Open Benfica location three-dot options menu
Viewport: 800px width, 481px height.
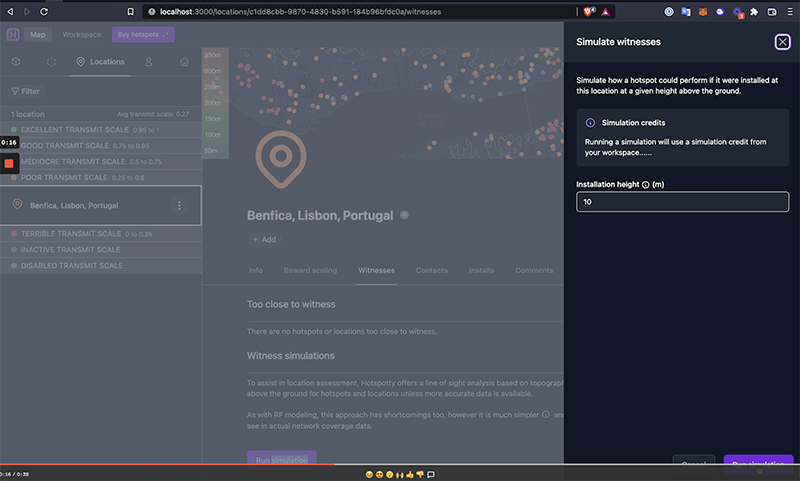[179, 205]
